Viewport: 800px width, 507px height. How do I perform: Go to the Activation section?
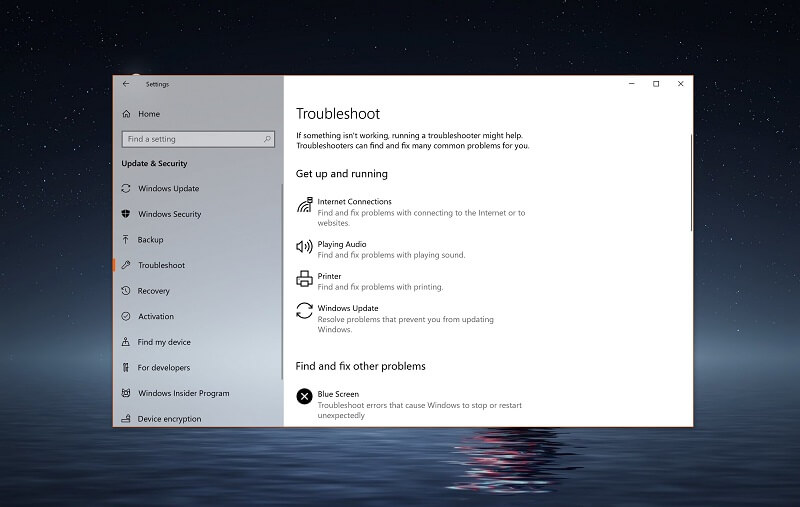tap(155, 316)
